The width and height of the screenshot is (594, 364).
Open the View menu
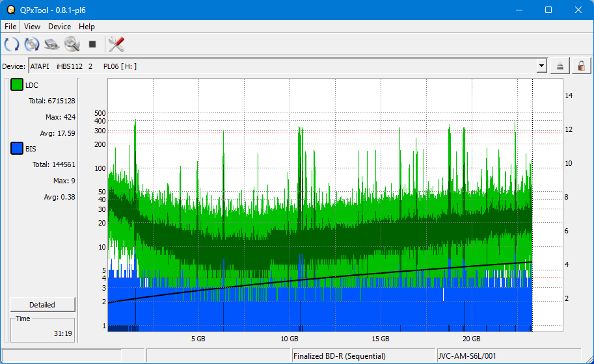point(32,27)
